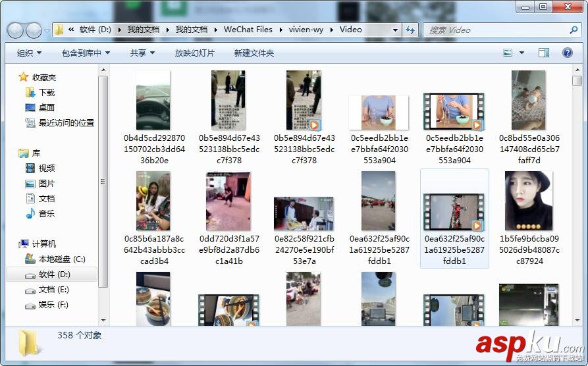Select thumbnail 1b5fe9b6cba095026d9b48087cc87924
Viewport: 588px width, 366px height.
point(529,201)
